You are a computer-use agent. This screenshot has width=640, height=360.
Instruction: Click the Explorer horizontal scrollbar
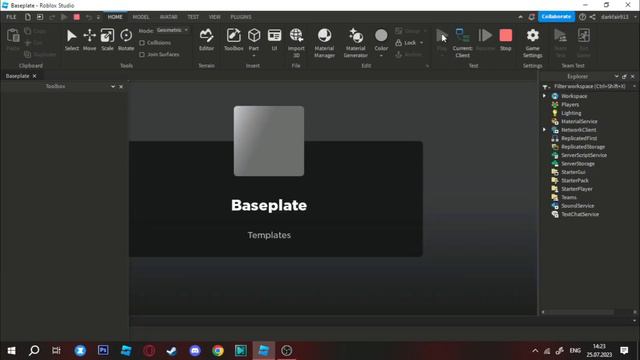click(x=580, y=312)
